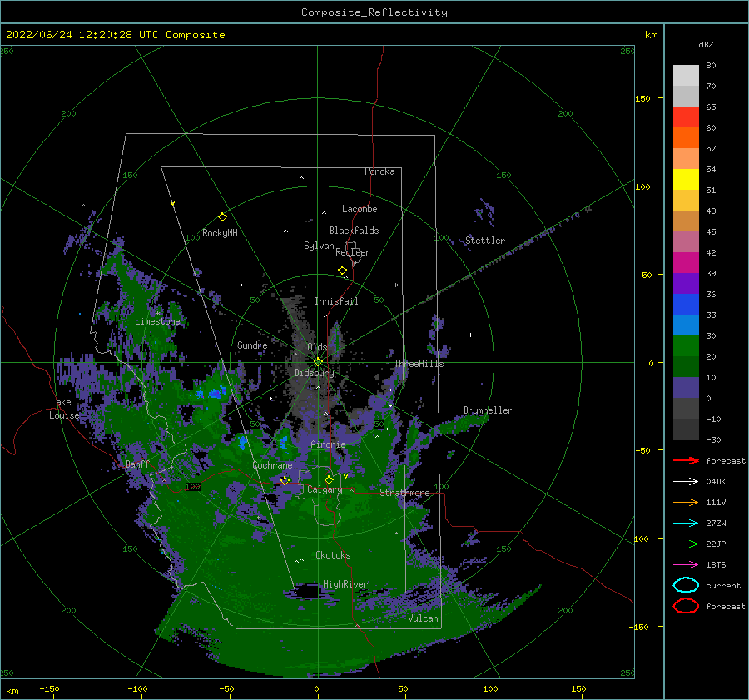This screenshot has height=700, width=749.
Task: Click the Lake Louise label
Action: click(64, 409)
